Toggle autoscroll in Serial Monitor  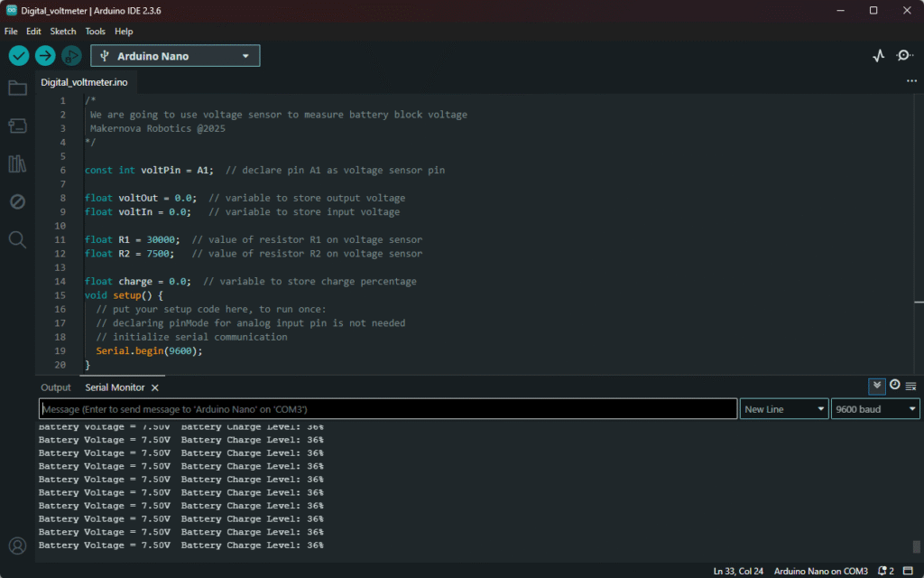pos(876,386)
